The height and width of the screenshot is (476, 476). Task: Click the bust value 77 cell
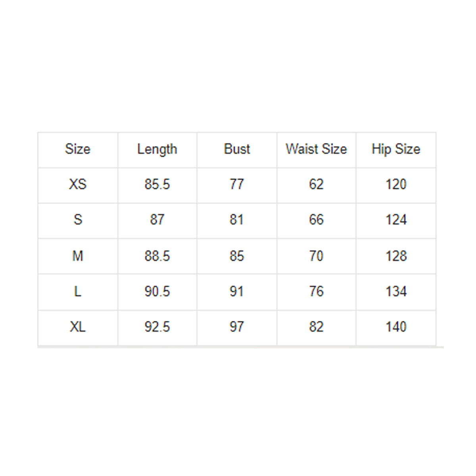tap(237, 184)
